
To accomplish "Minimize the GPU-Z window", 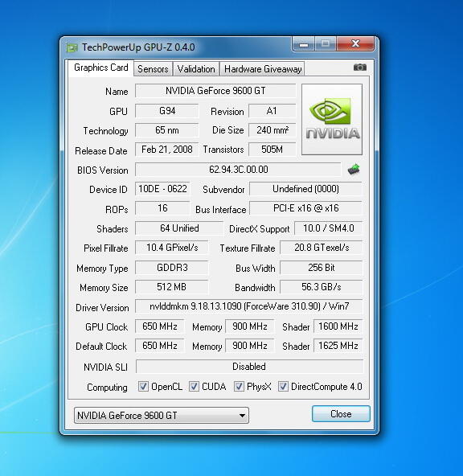I will click(304, 44).
